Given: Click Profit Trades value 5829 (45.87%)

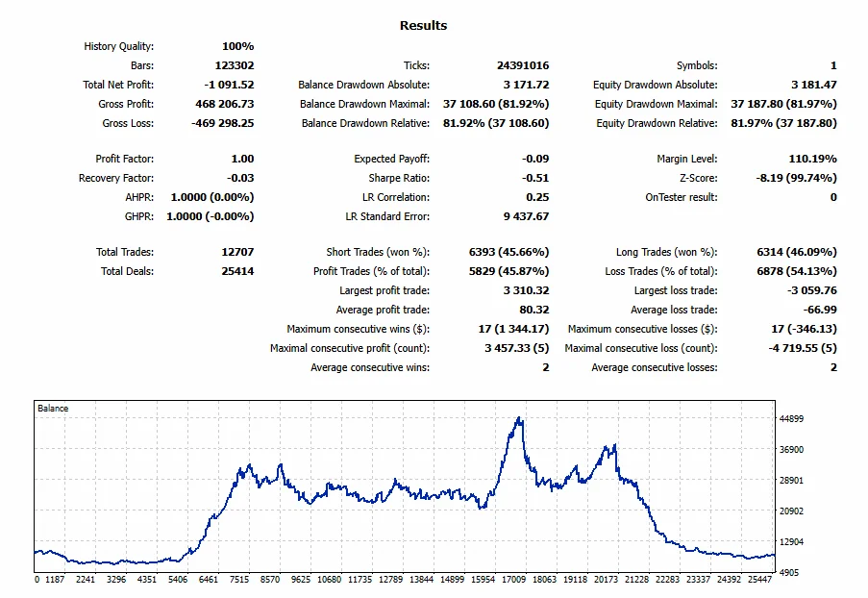Looking at the screenshot, I should (x=508, y=271).
